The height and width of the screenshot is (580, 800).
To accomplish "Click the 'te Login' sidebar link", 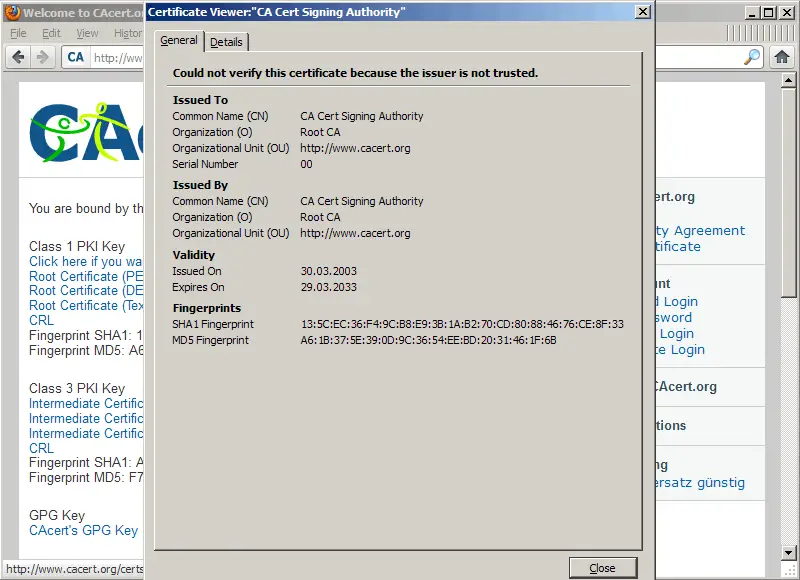I will pos(681,350).
